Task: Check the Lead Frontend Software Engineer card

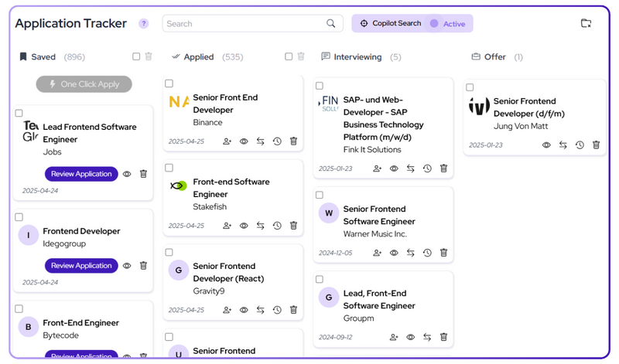Action: [19, 113]
